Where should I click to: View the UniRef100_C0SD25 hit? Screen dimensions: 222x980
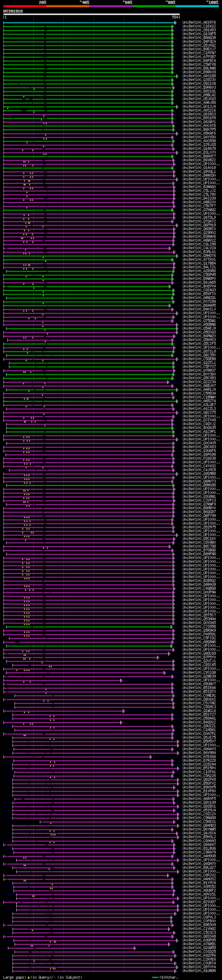coord(199,951)
